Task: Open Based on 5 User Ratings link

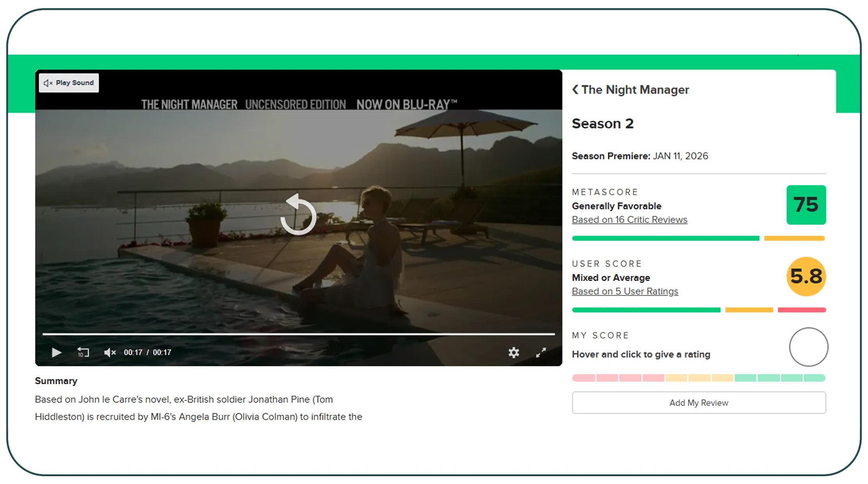Action: coord(625,292)
